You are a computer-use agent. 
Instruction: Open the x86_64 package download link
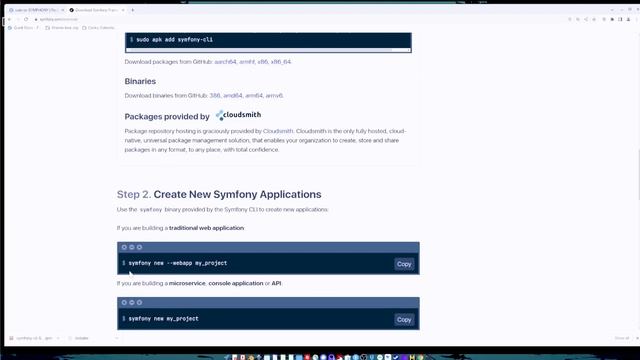(x=281, y=62)
